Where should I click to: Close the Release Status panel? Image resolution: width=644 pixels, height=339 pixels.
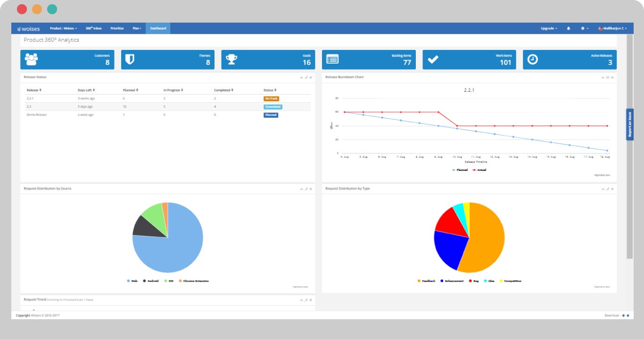(311, 77)
